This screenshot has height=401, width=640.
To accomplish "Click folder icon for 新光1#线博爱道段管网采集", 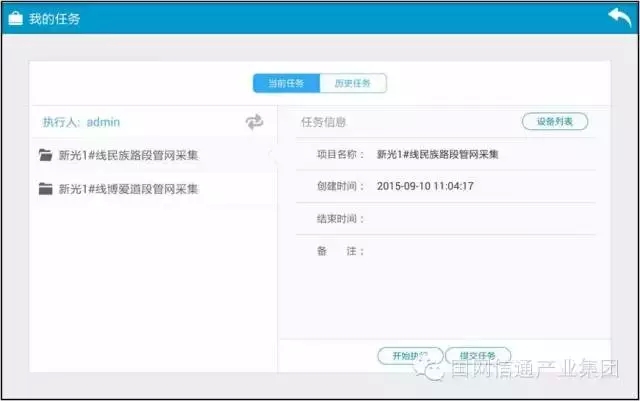I will (44, 188).
